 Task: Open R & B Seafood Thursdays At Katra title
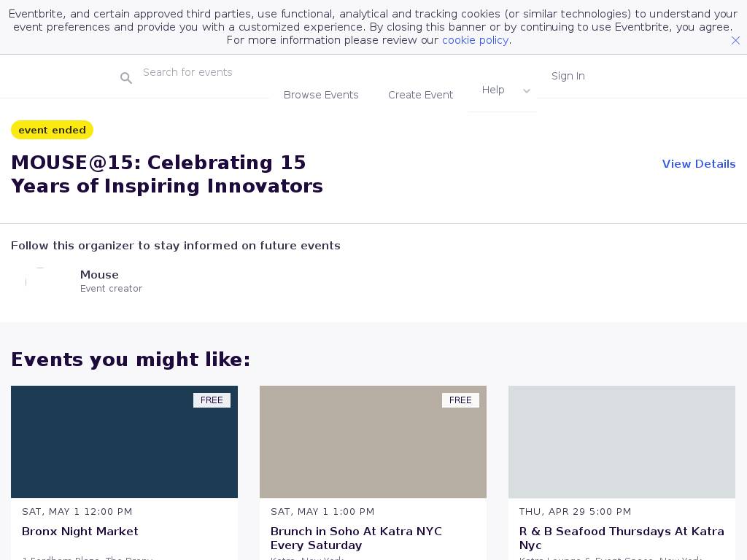[x=622, y=538]
